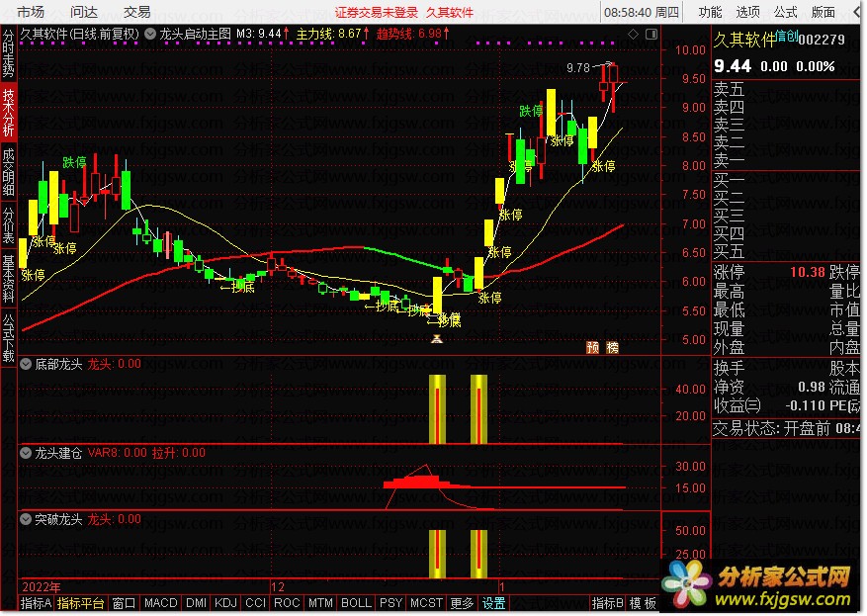Toggle the side panel icon above the chart
The width and height of the screenshot is (867, 616).
pyautogui.click(x=651, y=35)
